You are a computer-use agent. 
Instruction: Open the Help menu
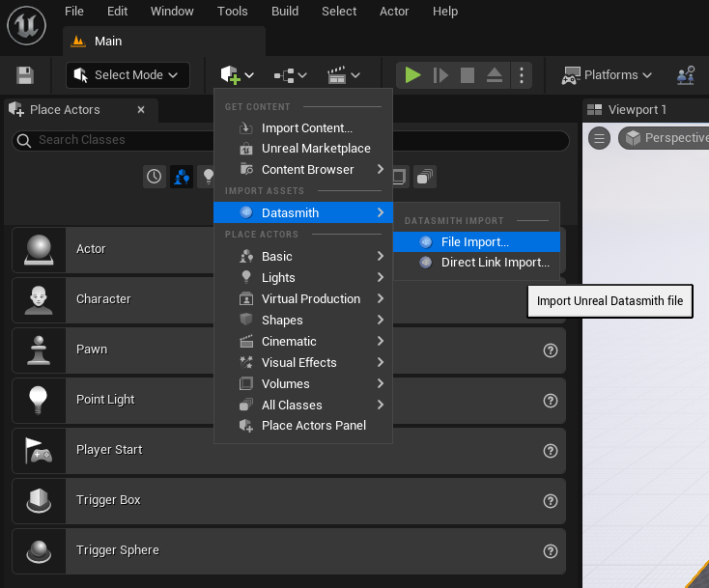[x=445, y=12]
